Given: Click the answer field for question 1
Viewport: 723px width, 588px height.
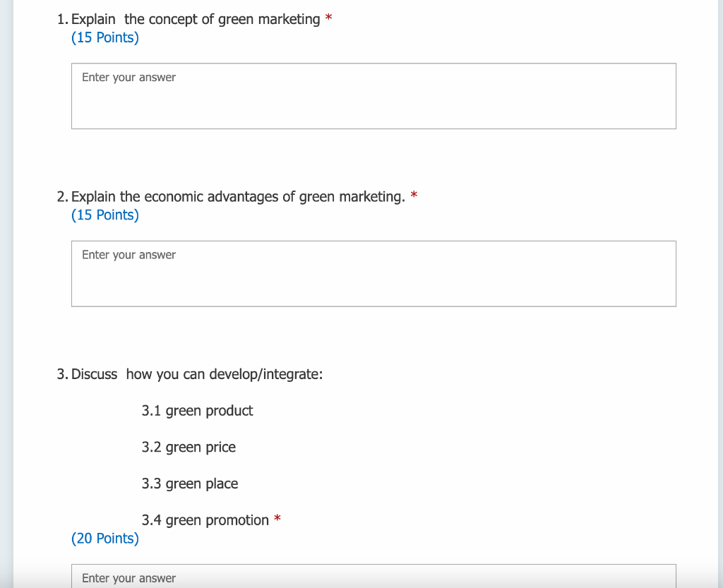Looking at the screenshot, I should 374,96.
